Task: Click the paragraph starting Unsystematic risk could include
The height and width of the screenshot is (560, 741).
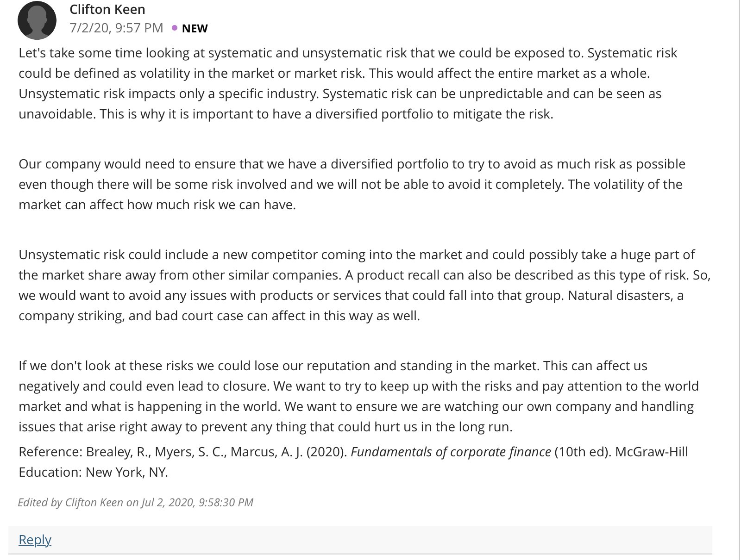Action: coord(364,285)
